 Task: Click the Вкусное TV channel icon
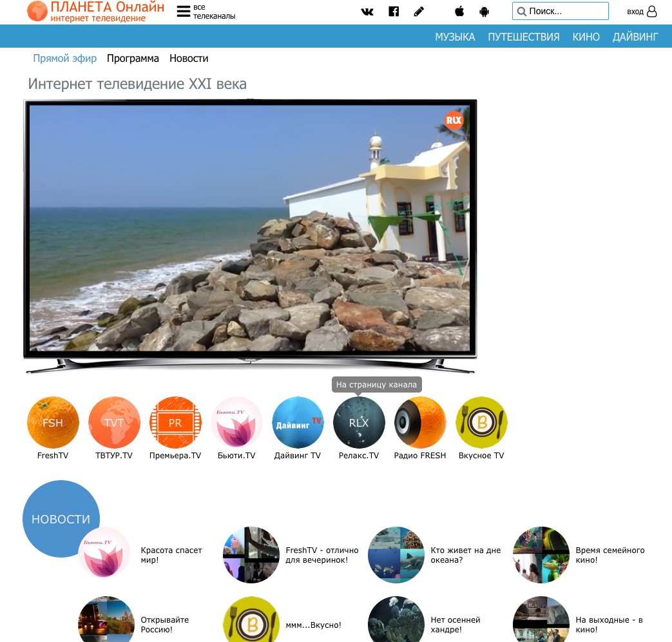(481, 423)
